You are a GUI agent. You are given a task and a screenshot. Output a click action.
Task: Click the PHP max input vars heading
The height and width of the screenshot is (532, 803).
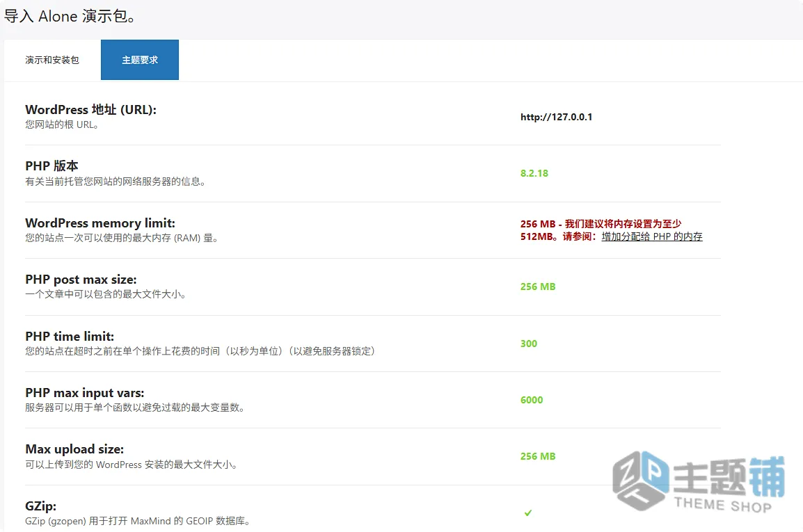pos(84,393)
